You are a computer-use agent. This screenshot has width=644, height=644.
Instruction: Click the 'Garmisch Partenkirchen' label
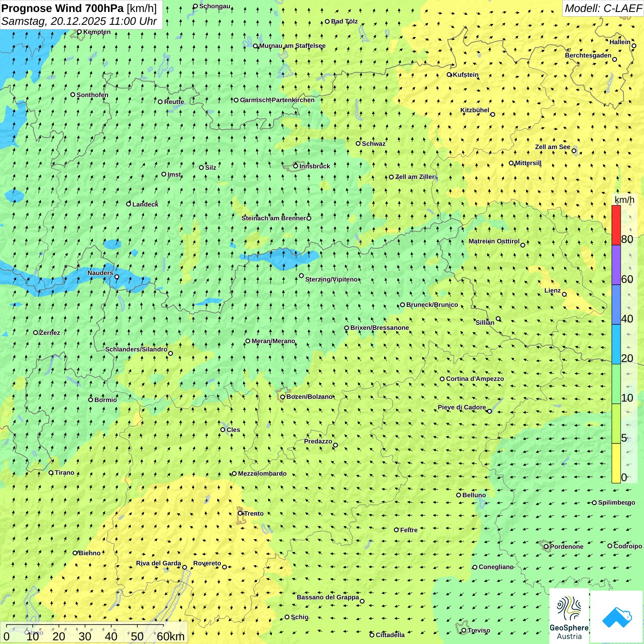coord(277,100)
